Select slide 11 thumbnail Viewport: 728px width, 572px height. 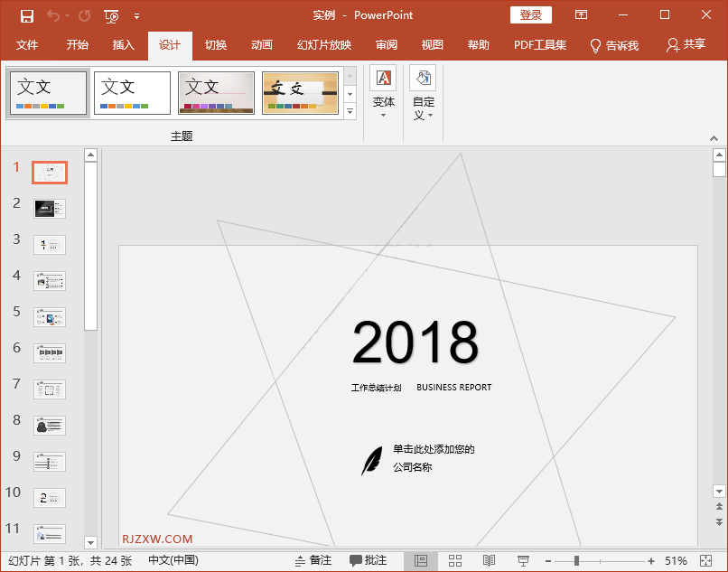coord(50,534)
